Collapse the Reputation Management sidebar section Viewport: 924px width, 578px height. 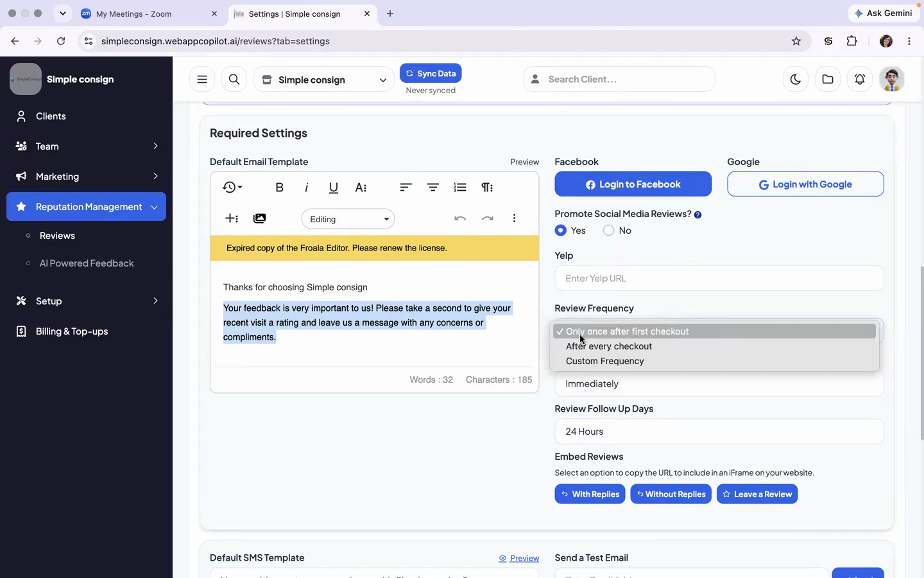pos(86,207)
